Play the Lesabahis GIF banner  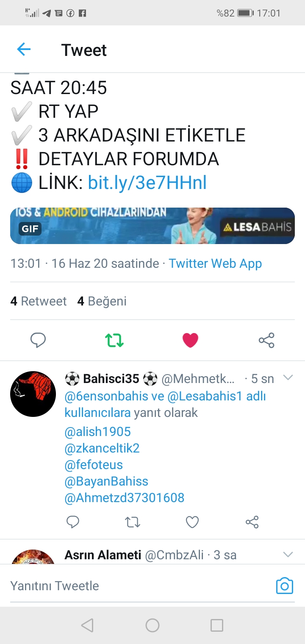pos(152,225)
